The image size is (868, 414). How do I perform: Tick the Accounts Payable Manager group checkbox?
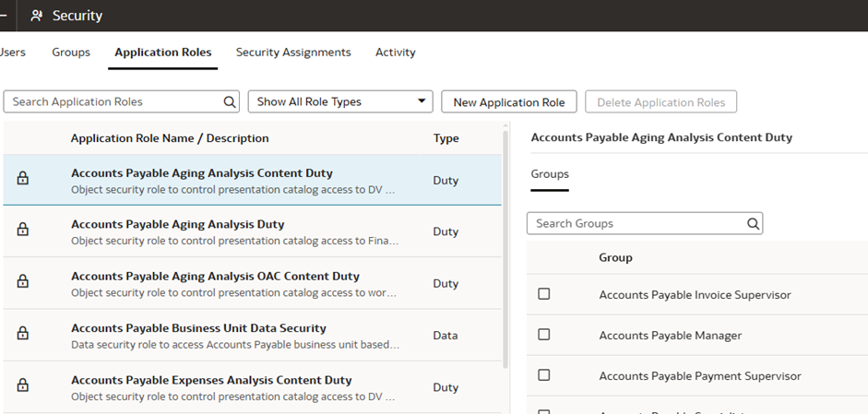(544, 335)
